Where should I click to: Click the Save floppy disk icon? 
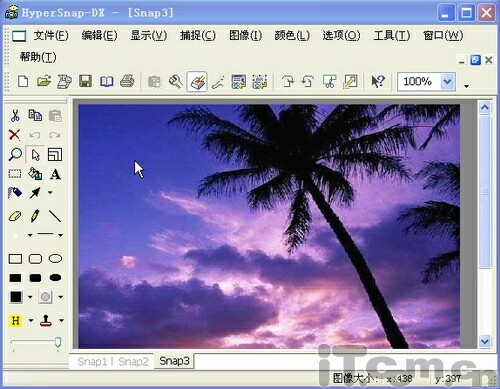click(x=85, y=81)
